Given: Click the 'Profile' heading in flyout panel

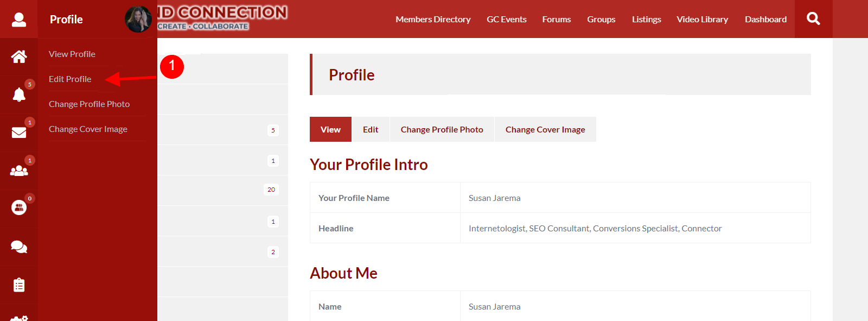Looking at the screenshot, I should coord(66,20).
